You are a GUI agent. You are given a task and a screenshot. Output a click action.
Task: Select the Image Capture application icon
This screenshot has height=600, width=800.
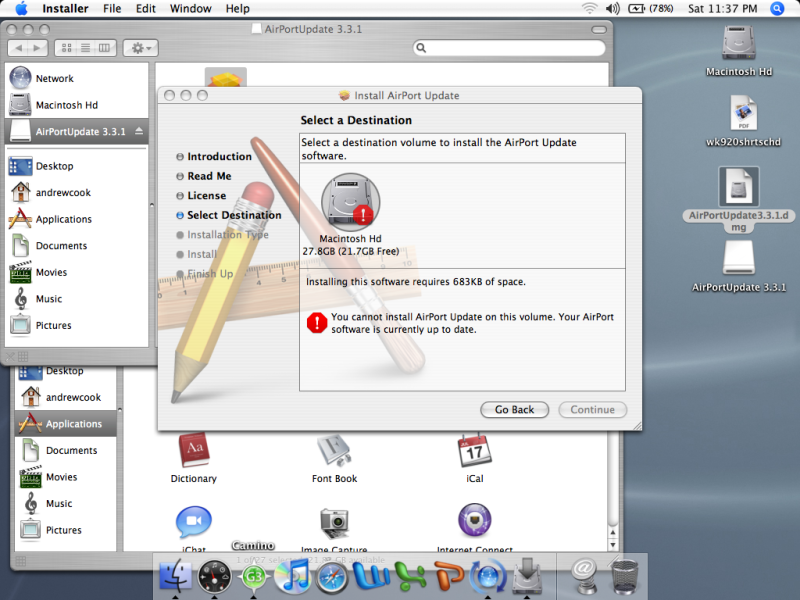tap(334, 523)
